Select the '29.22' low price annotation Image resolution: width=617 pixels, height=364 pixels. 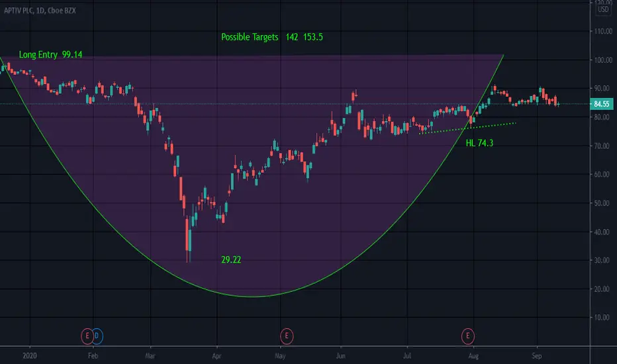click(231, 259)
